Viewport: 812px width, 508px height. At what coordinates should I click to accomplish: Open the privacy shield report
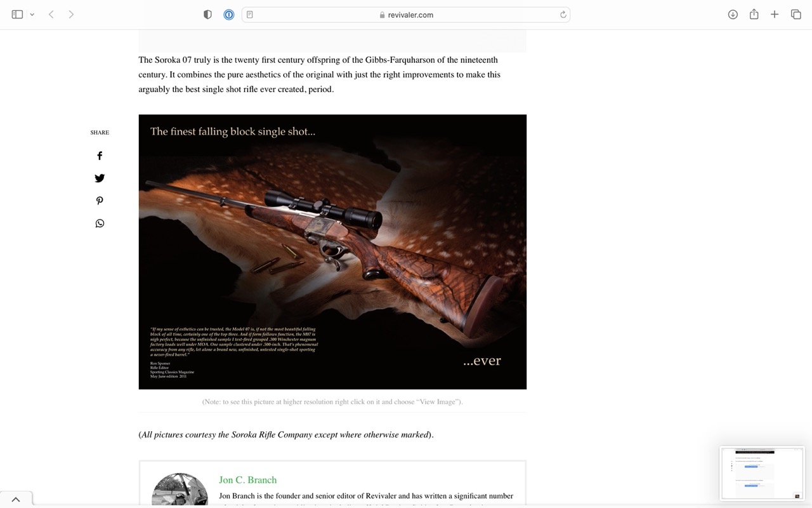pos(207,15)
